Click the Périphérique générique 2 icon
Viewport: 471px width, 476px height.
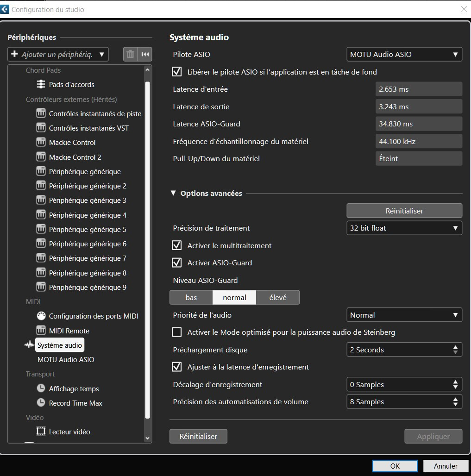41,186
